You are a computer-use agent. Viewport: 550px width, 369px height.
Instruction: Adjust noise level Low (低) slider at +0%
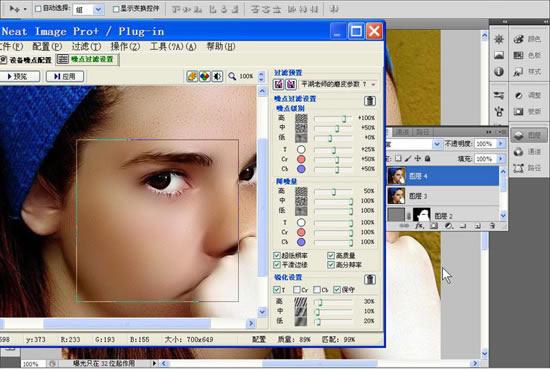coord(330,138)
